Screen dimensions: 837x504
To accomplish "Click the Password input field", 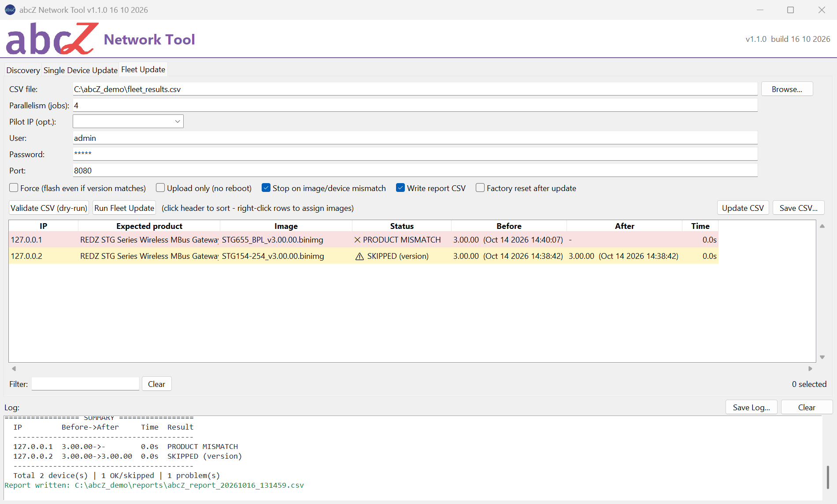I will click(x=415, y=154).
